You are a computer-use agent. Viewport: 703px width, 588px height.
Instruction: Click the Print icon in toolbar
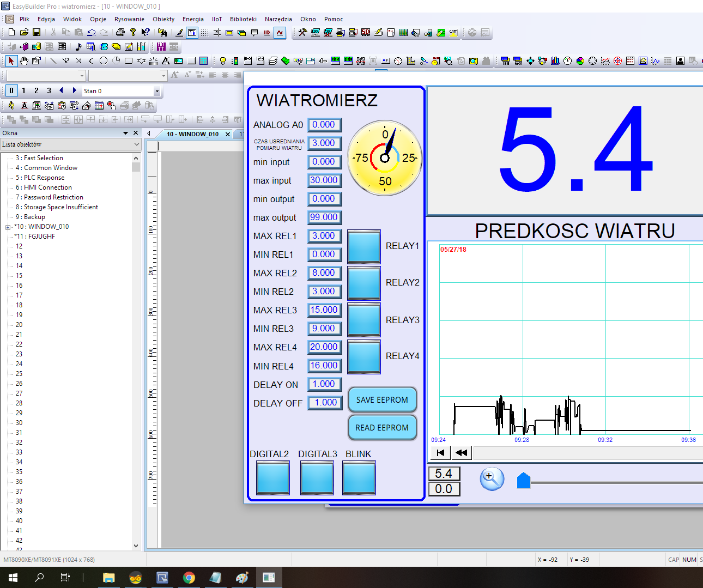point(120,32)
